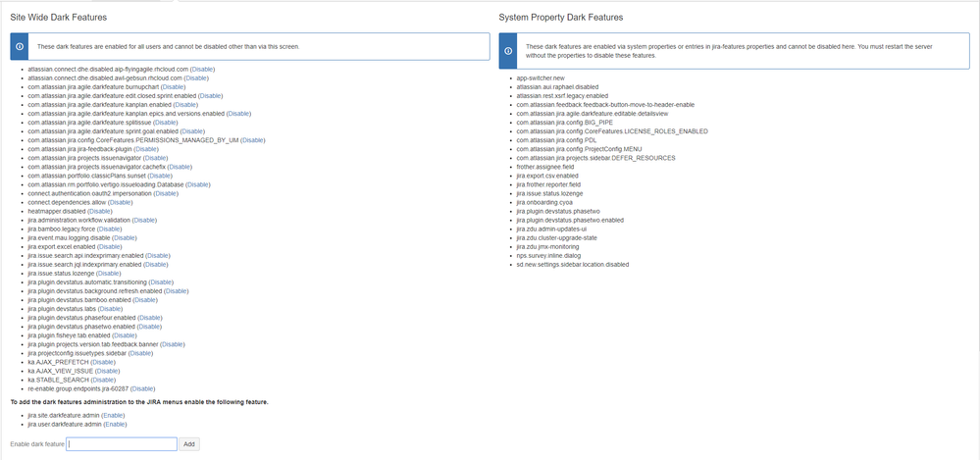Disable site-wide jira.issue.status.lozenge feature
This screenshot has width=980, height=460.
(109, 273)
